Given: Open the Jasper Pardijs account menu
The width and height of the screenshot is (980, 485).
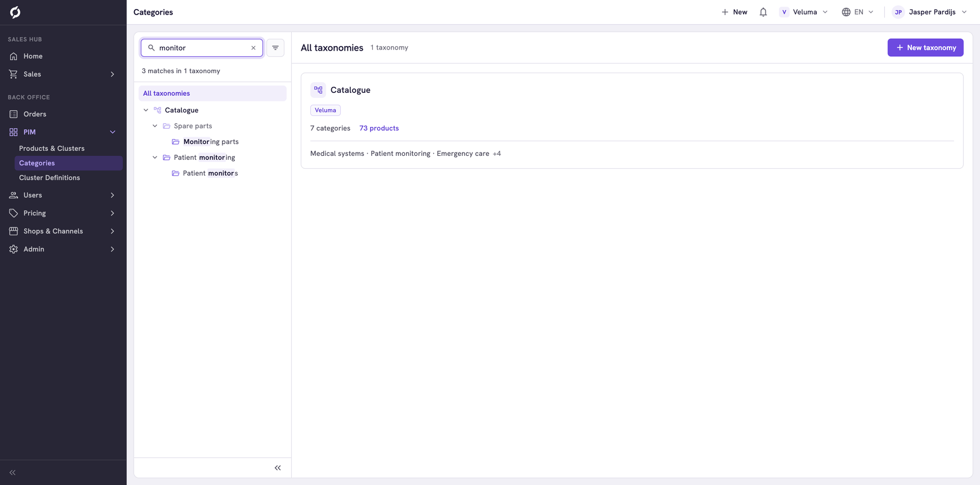Looking at the screenshot, I should coord(930,12).
